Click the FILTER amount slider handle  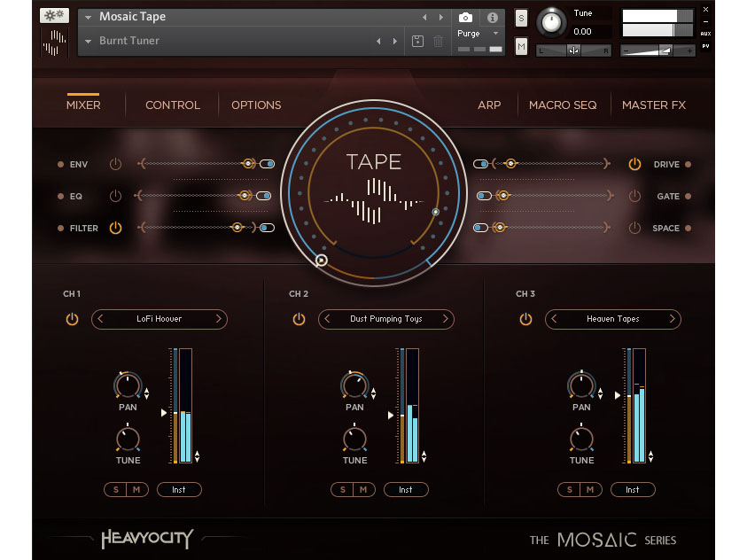(x=237, y=228)
